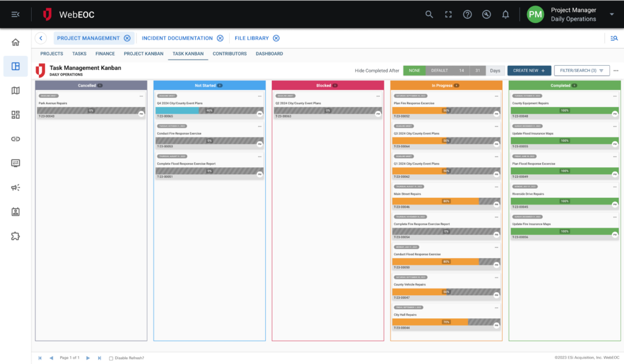Click the next page arrow at bottom
The height and width of the screenshot is (364, 624).
(88, 358)
